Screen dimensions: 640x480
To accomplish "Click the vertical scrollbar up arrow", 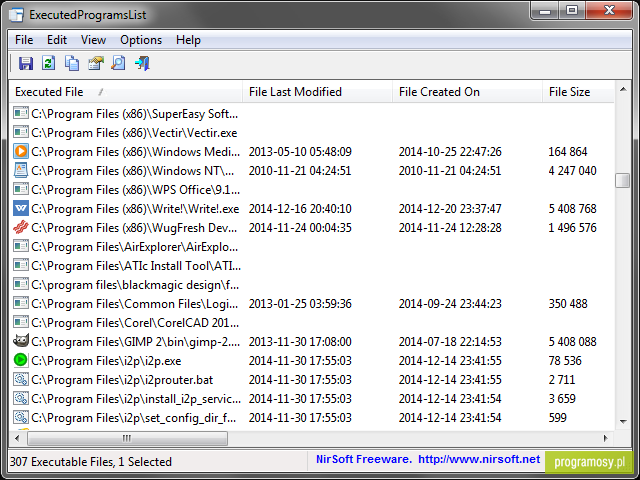I will click(x=623, y=89).
